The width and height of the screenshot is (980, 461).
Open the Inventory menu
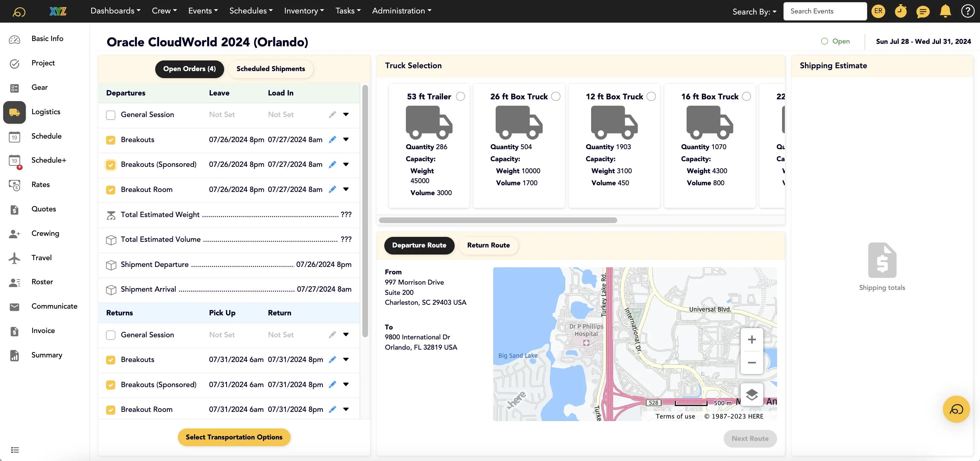tap(304, 11)
